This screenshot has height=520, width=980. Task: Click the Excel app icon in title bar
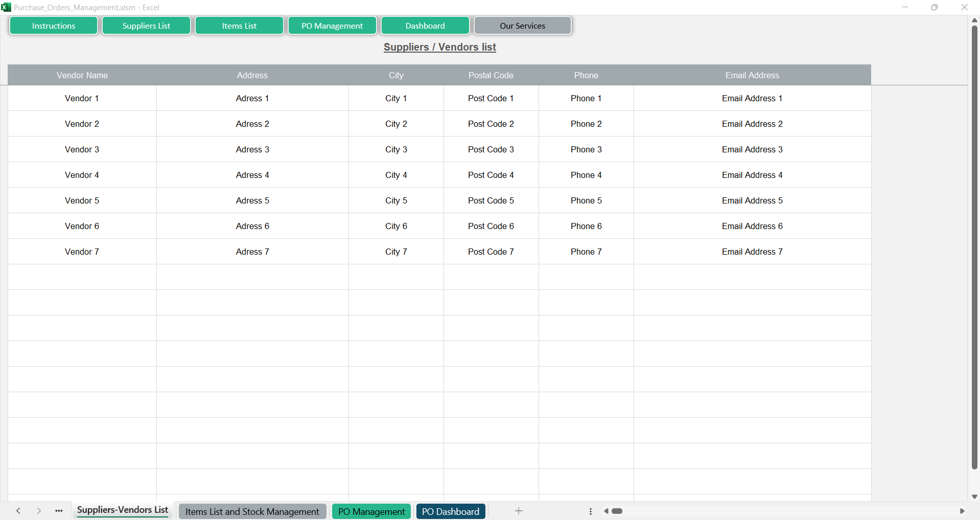(6, 7)
